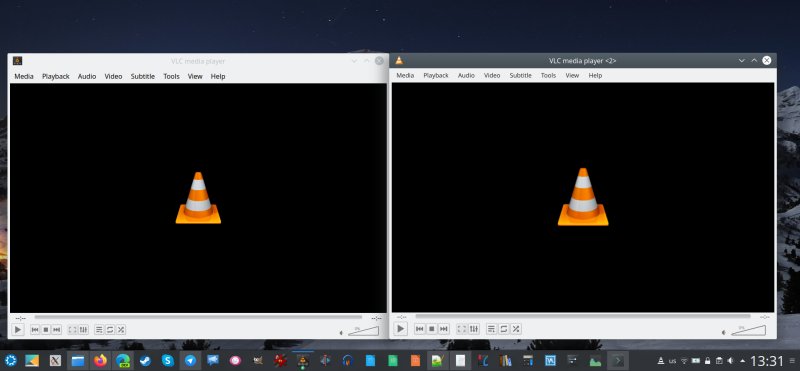Click Next media in the left VLC window
Screen dimensions: 800x371
click(x=57, y=330)
